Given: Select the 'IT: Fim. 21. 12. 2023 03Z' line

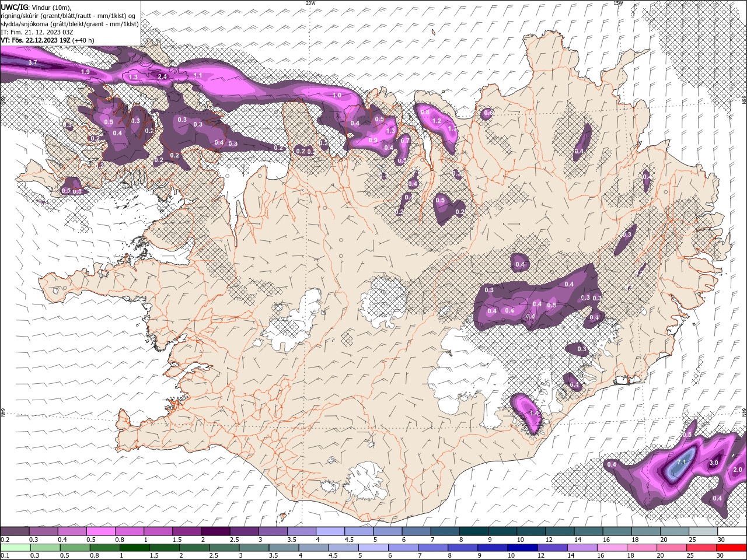Looking at the screenshot, I should click(x=37, y=32).
